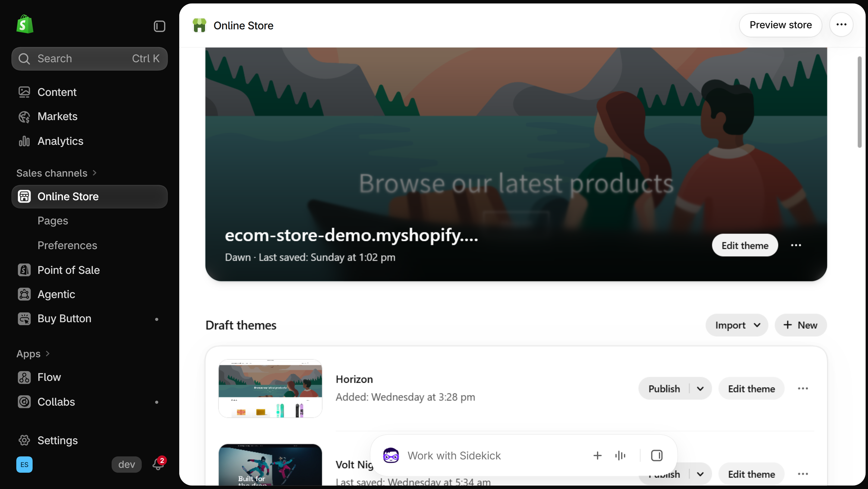Click the Point of Sale icon
Screen dimensions: 868x489
pyautogui.click(x=24, y=270)
